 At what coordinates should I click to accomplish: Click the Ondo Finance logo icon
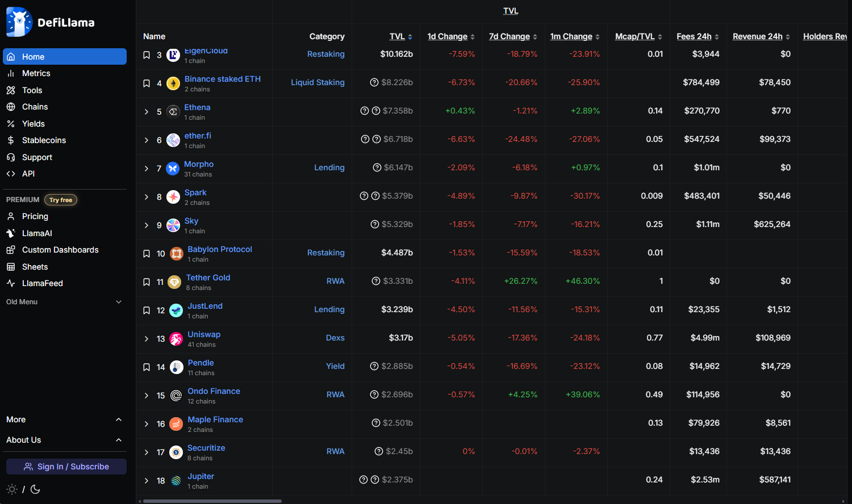(x=176, y=396)
